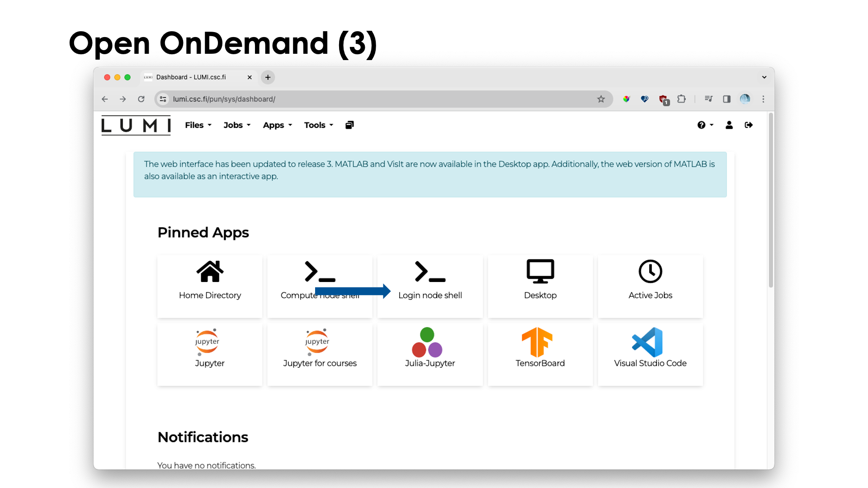Open the Home Directory pinned app
This screenshot has width=868, height=488.
210,286
